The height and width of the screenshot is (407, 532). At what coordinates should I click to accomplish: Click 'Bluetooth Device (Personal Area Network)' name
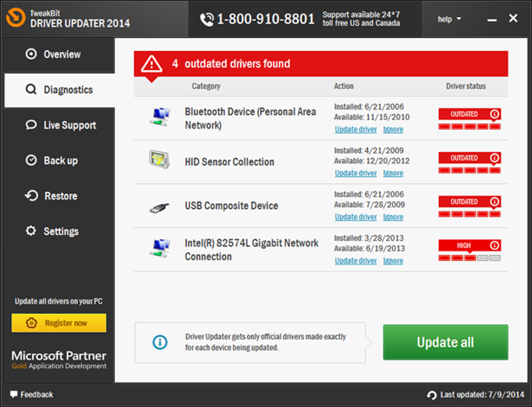click(x=250, y=118)
